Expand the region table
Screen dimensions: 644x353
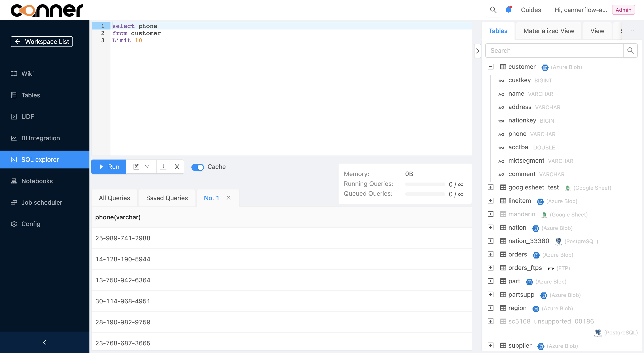click(491, 308)
